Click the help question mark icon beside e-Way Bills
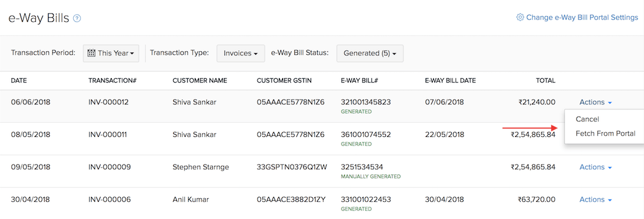The height and width of the screenshot is (219, 644). (x=77, y=18)
